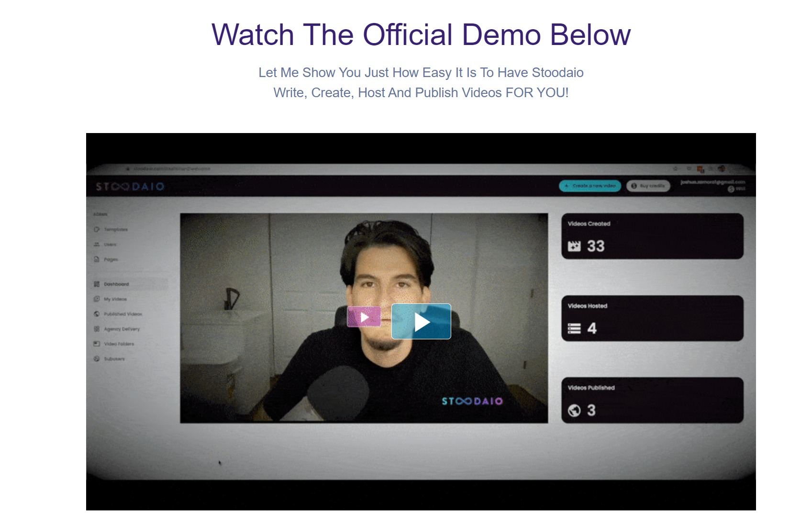This screenshot has width=812, height=525.
Task: Click the Stoodaio logo in the header
Action: [130, 187]
